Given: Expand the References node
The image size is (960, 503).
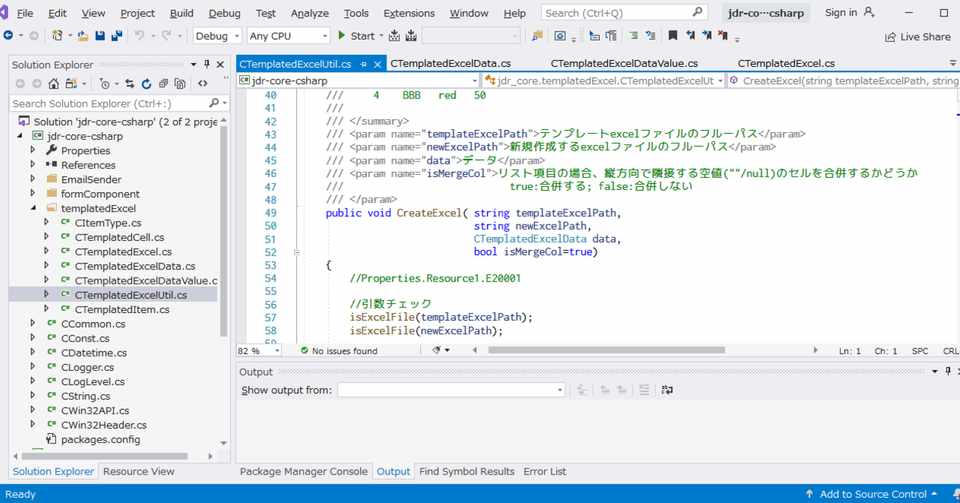Looking at the screenshot, I should [33, 165].
